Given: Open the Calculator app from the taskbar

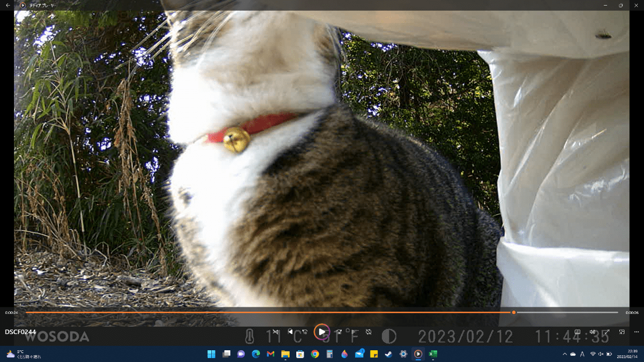Looking at the screenshot, I should point(329,354).
